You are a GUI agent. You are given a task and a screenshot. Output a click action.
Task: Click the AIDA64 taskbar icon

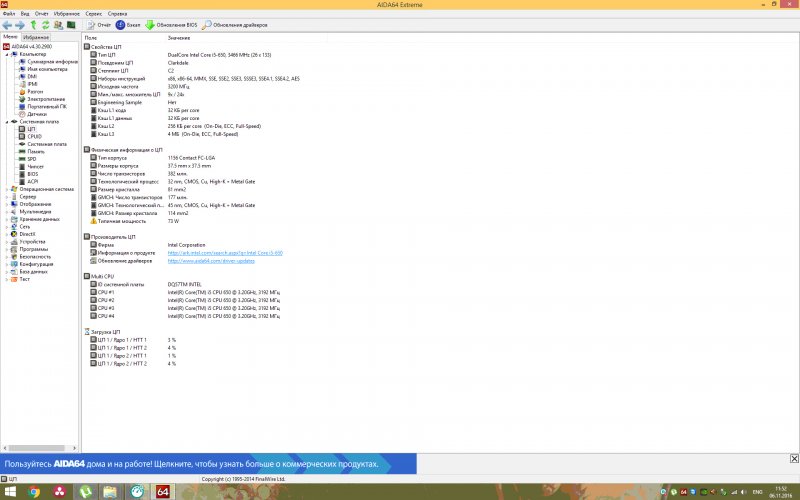(163, 491)
